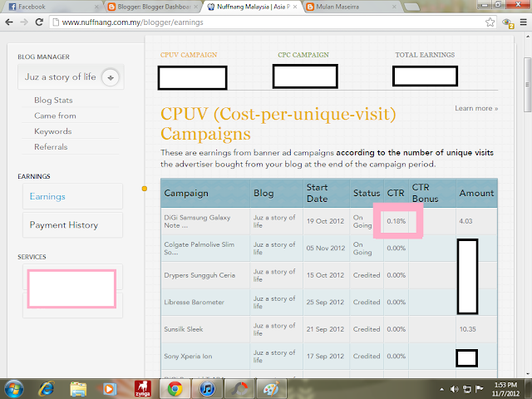Screen dimensions: 532x399
Task: Click the TOTAL EARNINGS heading
Action: tap(425, 55)
